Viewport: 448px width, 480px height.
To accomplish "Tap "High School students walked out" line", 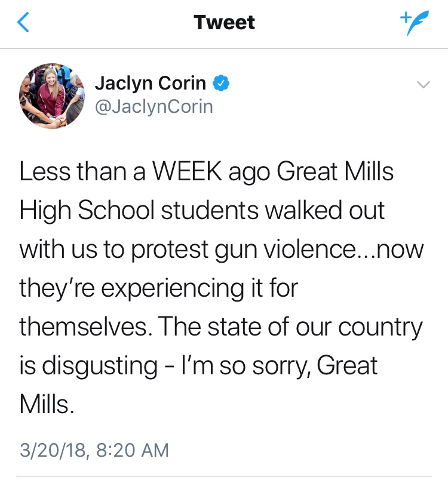I will pyautogui.click(x=202, y=211).
